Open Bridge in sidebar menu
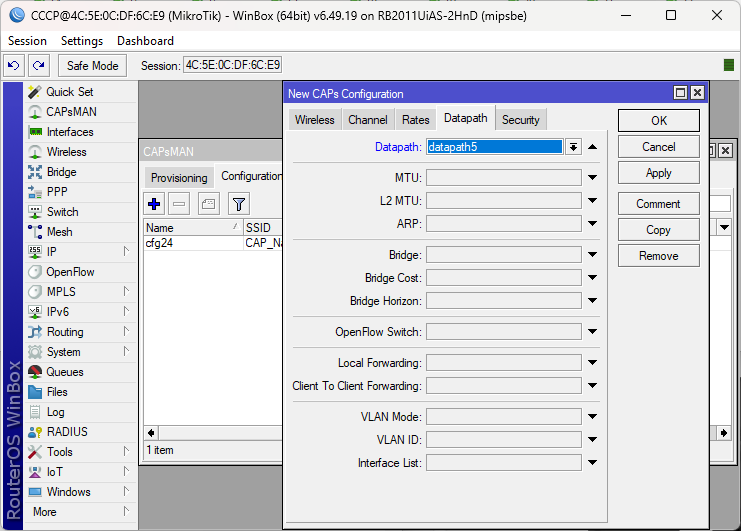Image resolution: width=741 pixels, height=531 pixels. (x=61, y=172)
